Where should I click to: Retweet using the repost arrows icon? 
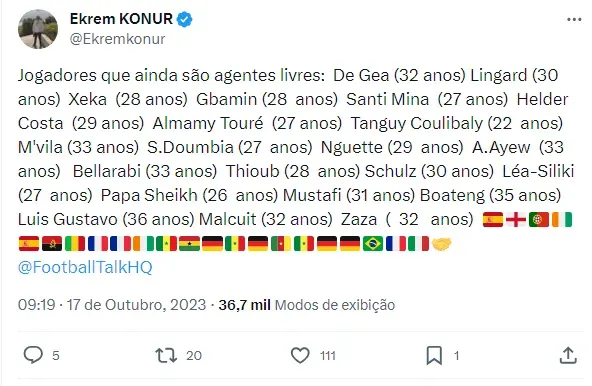pyautogui.click(x=166, y=355)
